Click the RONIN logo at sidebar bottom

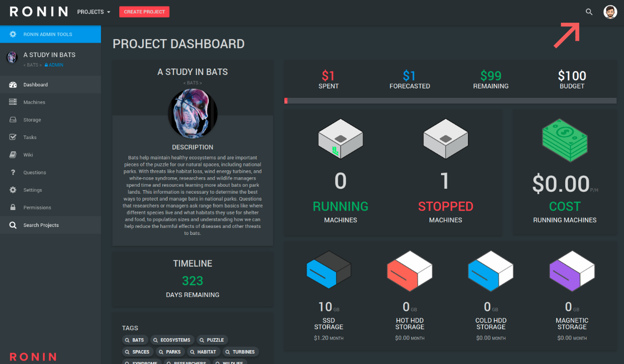tap(33, 357)
